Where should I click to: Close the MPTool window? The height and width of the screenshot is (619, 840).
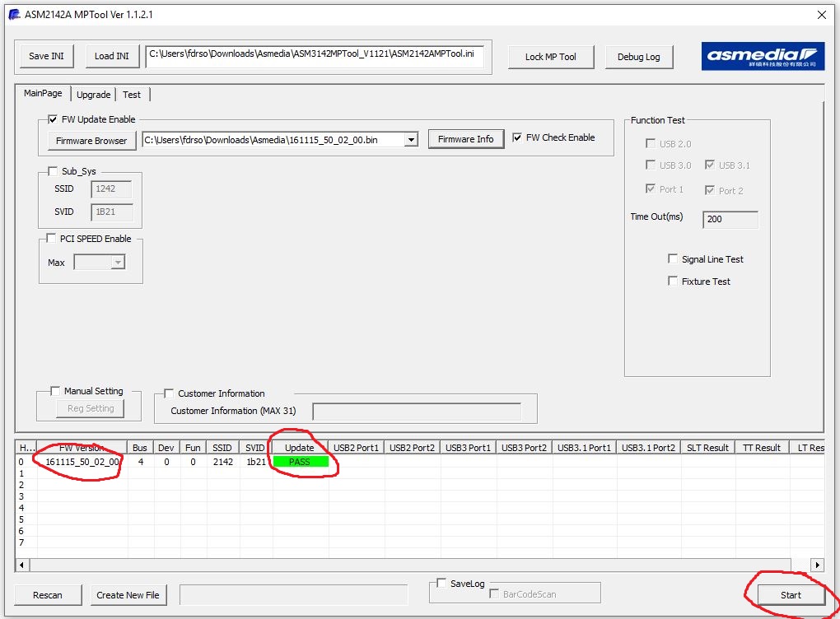point(822,15)
